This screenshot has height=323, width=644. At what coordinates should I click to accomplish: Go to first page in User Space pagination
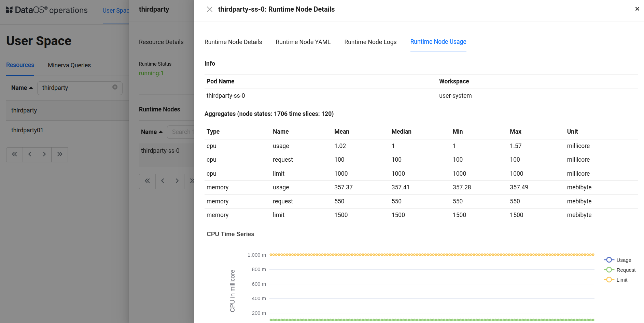point(14,154)
